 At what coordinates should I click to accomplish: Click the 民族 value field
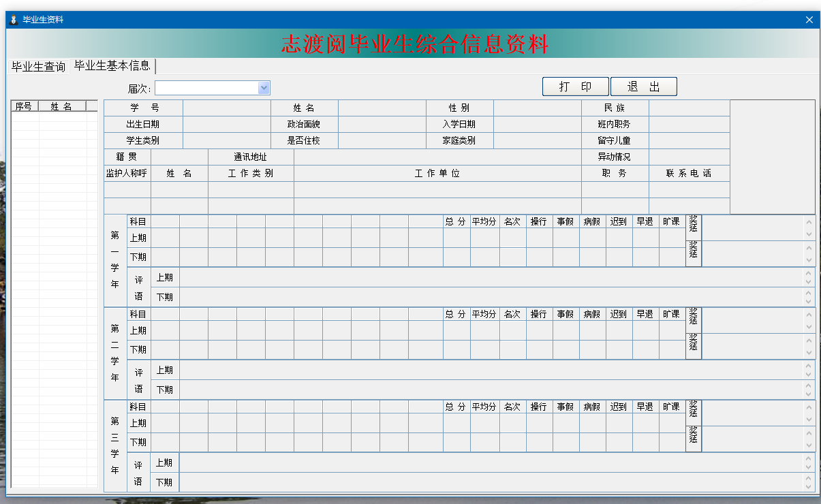click(x=689, y=108)
